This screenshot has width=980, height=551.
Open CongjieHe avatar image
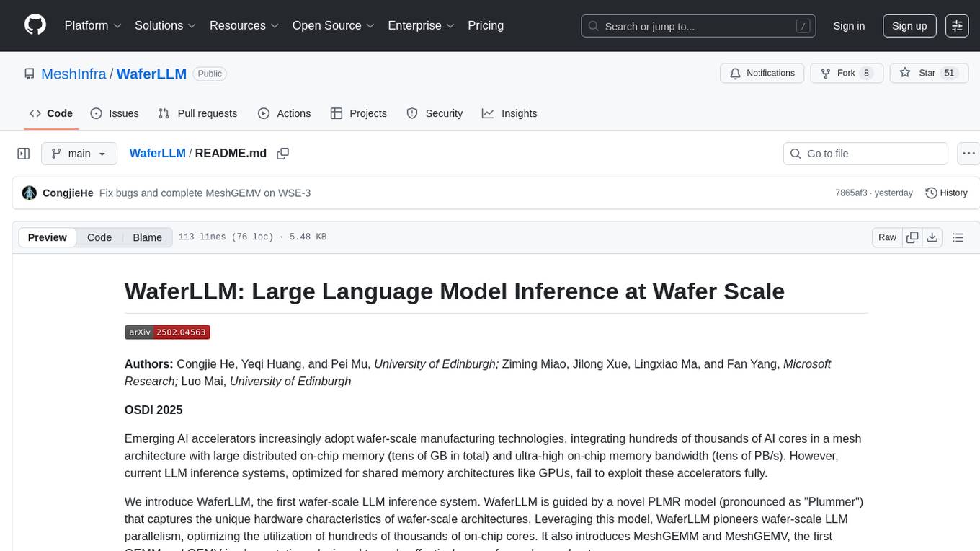(x=30, y=193)
